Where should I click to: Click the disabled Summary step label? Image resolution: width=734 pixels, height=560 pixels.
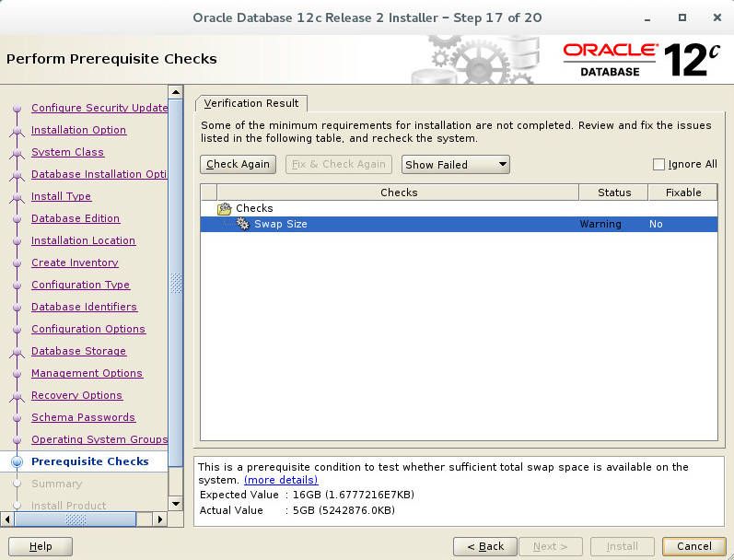click(x=57, y=484)
